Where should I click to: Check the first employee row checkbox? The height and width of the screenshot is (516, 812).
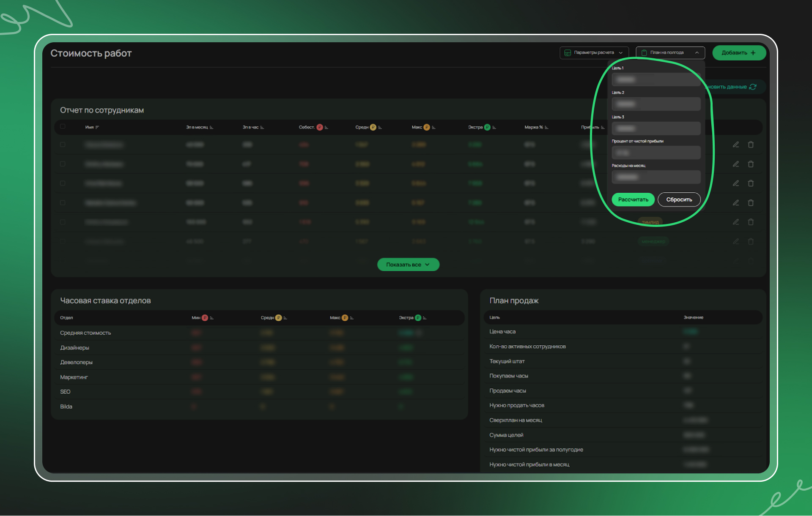tap(63, 145)
